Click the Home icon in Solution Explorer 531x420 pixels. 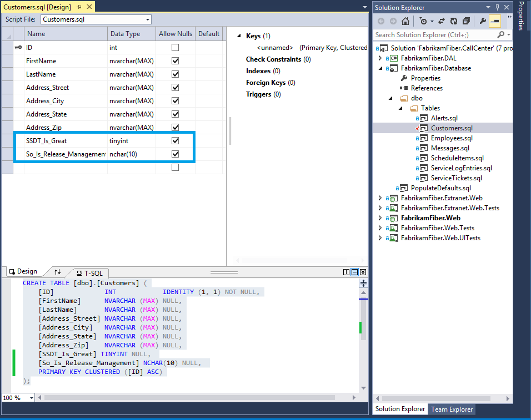(405, 21)
